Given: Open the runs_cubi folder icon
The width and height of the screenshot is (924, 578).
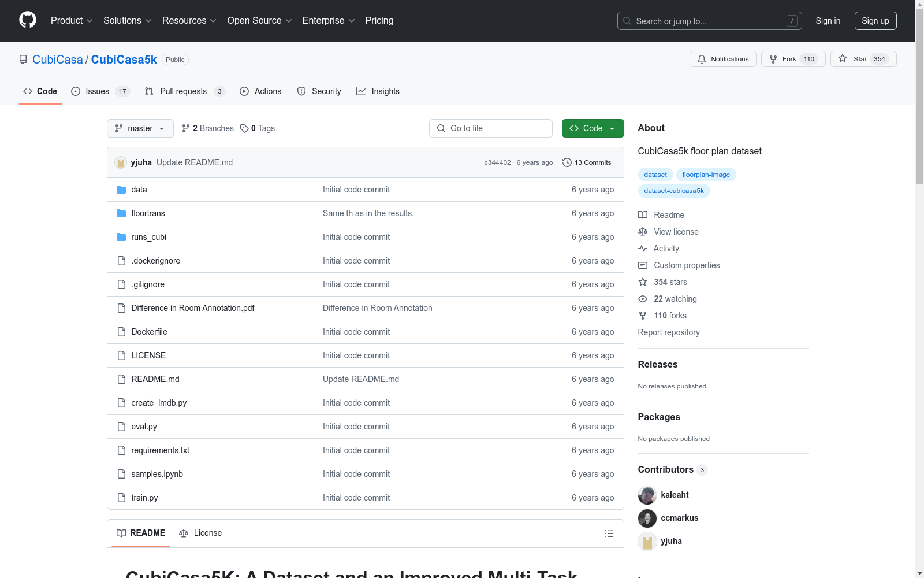Looking at the screenshot, I should (x=121, y=237).
